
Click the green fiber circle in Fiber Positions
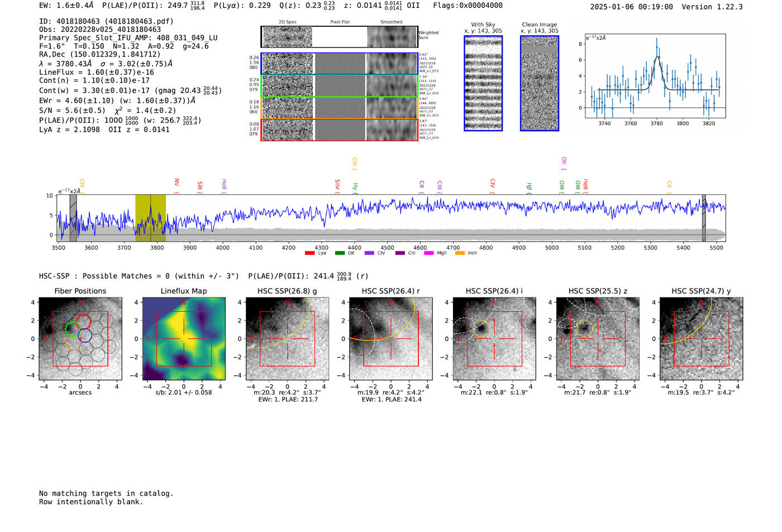pos(73,329)
